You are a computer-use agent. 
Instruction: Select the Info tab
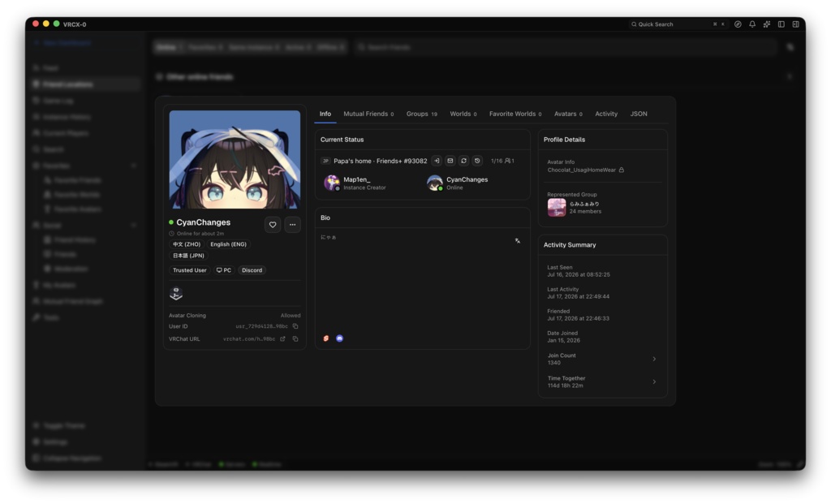pos(325,114)
